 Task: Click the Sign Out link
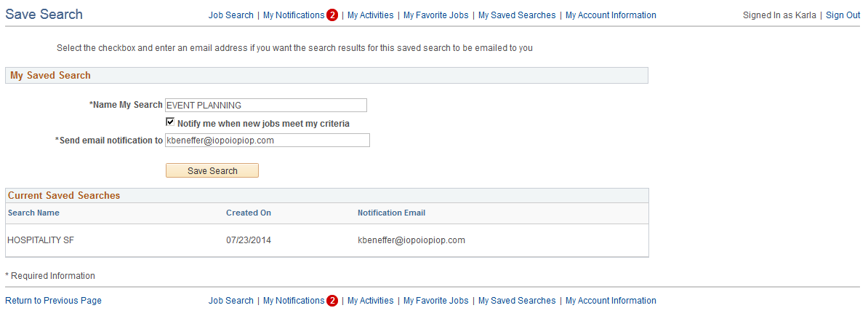pos(843,15)
